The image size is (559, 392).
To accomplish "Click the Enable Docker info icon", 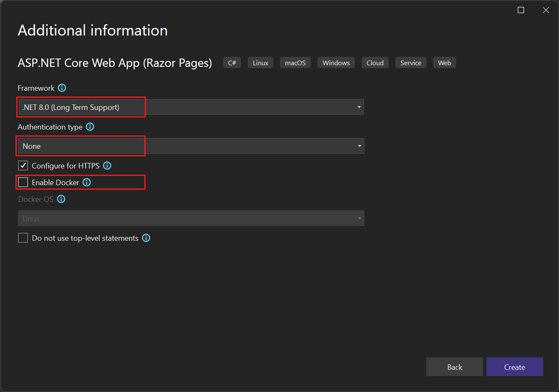I will [87, 182].
